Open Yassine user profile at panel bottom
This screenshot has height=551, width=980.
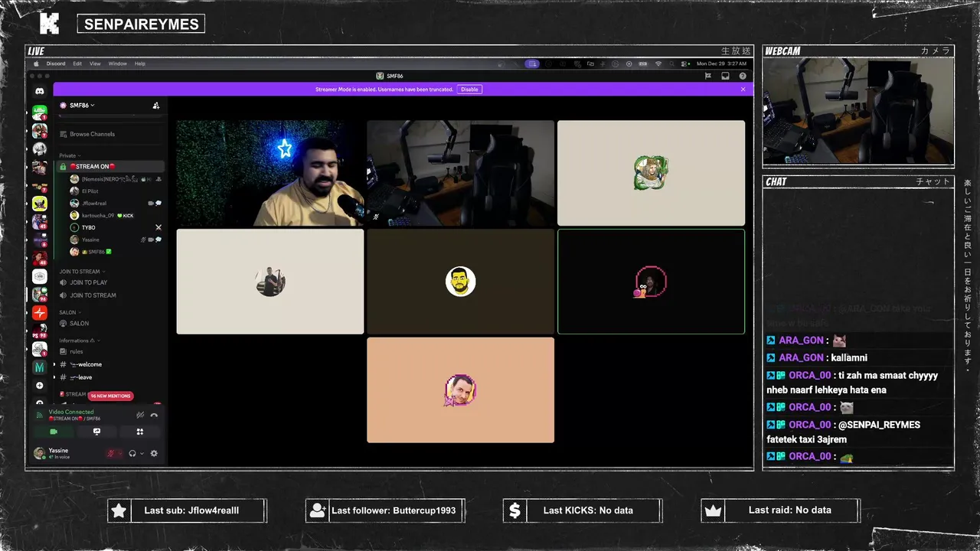[x=57, y=453]
